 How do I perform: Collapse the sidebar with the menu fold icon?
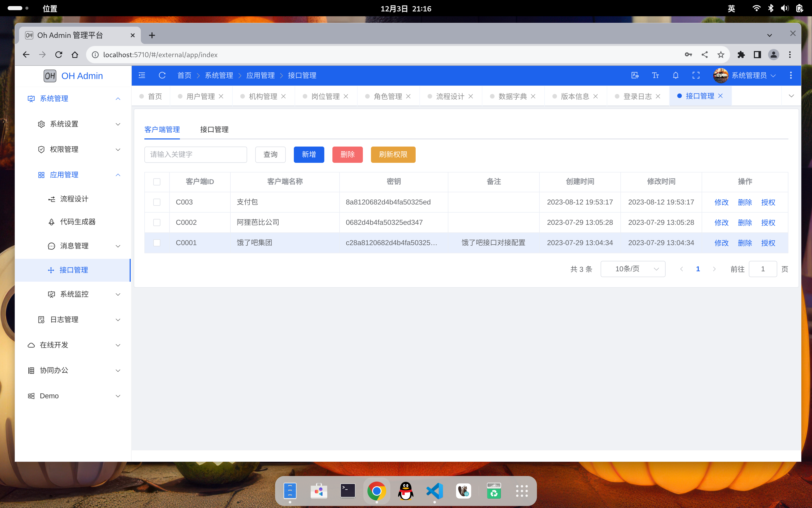(x=142, y=75)
